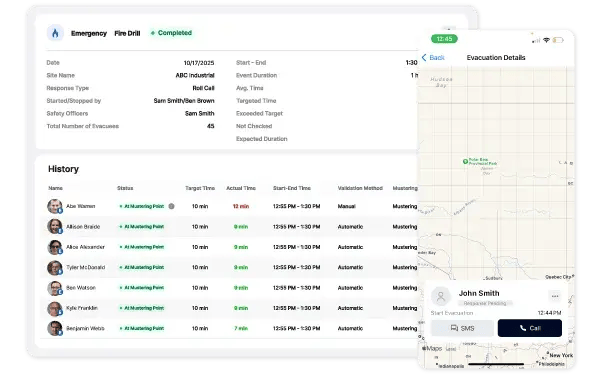Click the Wi-Fi icon in phone status bar
The width and height of the screenshot is (600, 376).
point(546,40)
